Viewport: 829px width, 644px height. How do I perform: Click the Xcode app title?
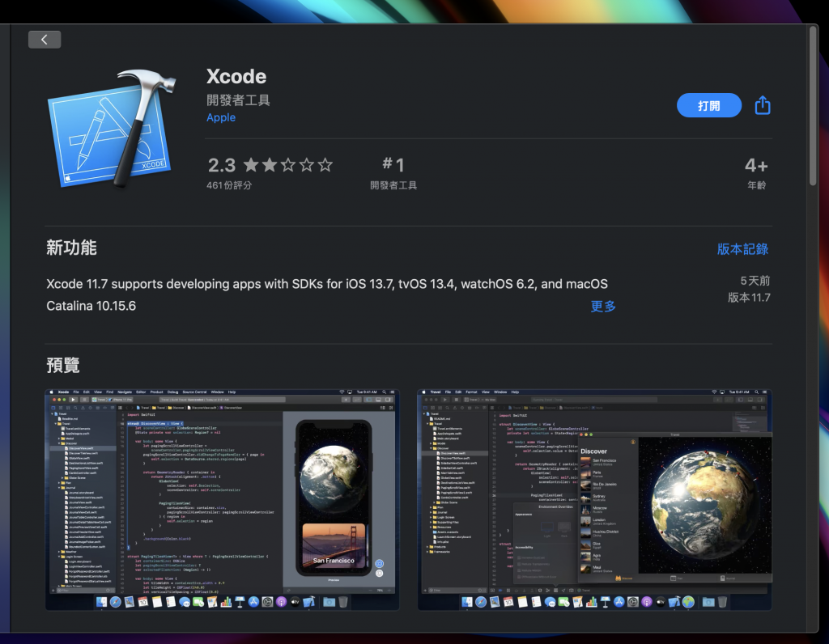[x=236, y=77]
